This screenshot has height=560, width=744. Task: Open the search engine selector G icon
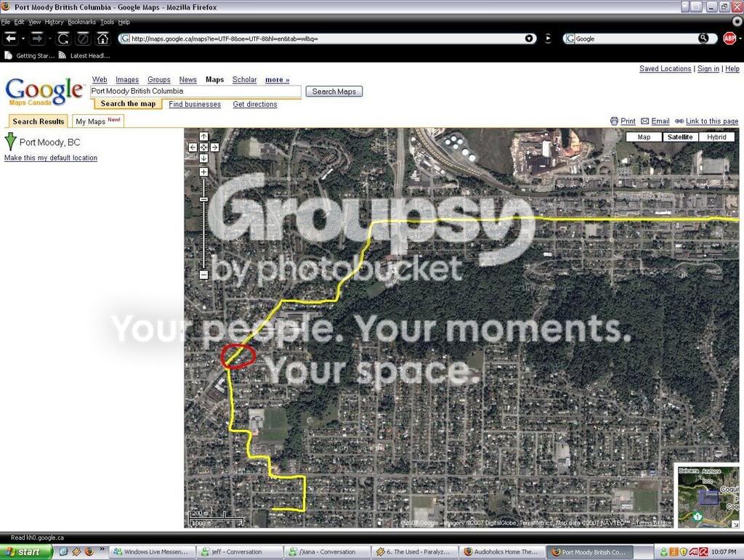tap(570, 39)
